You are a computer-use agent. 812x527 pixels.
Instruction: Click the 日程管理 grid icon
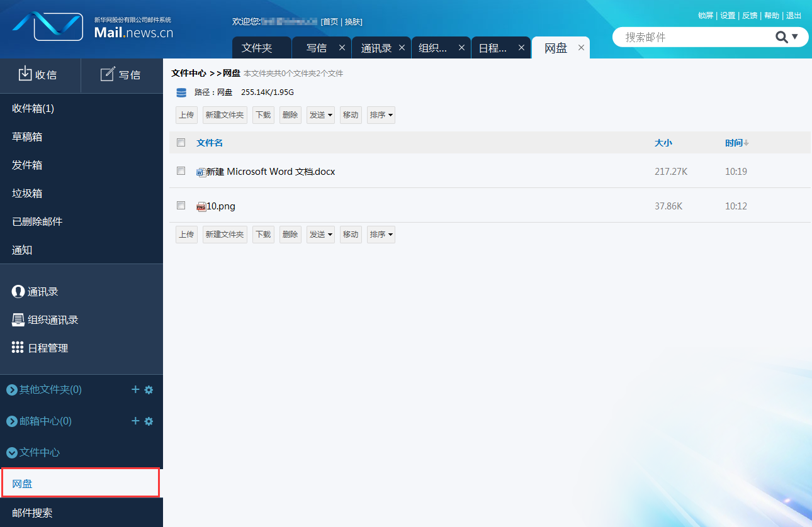(18, 347)
